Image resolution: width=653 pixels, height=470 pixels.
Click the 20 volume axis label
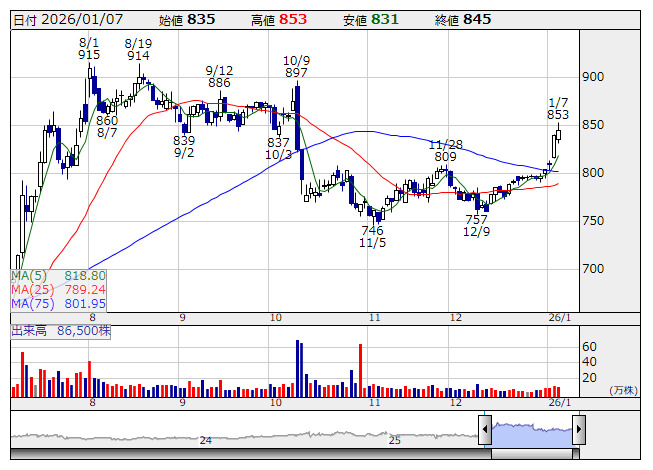coord(589,378)
